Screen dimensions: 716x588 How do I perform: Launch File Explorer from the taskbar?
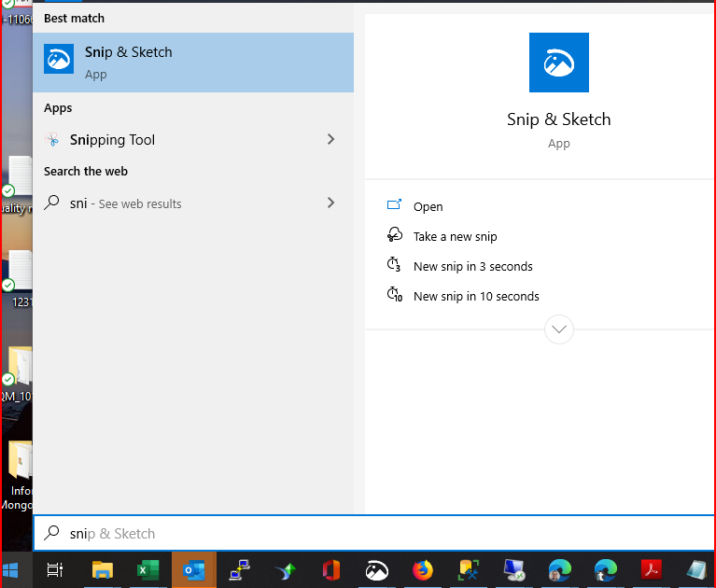102,569
